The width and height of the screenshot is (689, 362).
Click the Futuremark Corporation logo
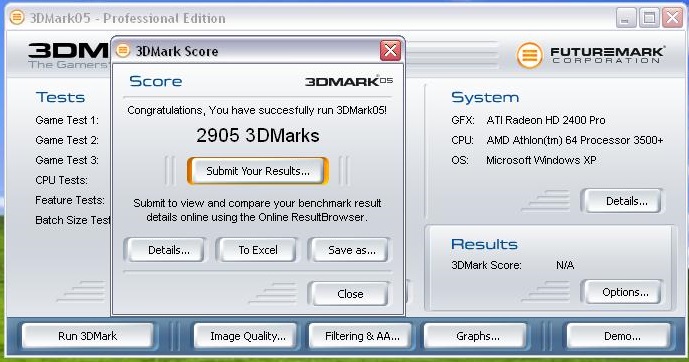(x=590, y=55)
